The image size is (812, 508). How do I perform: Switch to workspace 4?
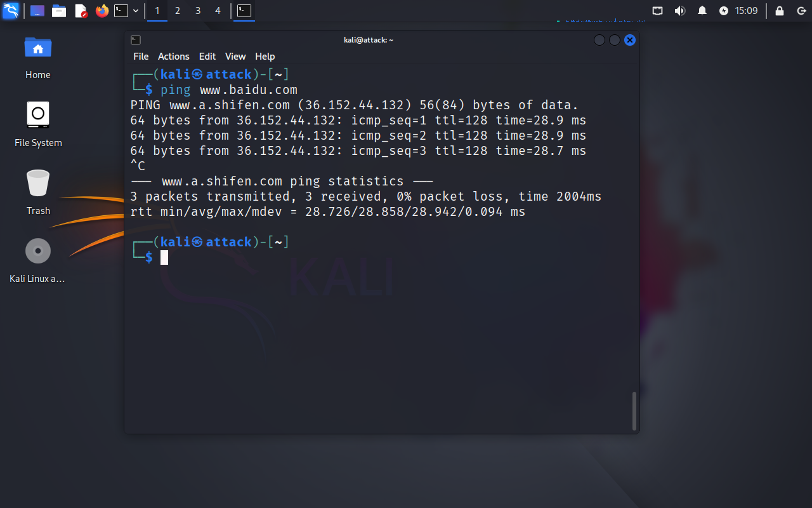(x=218, y=11)
